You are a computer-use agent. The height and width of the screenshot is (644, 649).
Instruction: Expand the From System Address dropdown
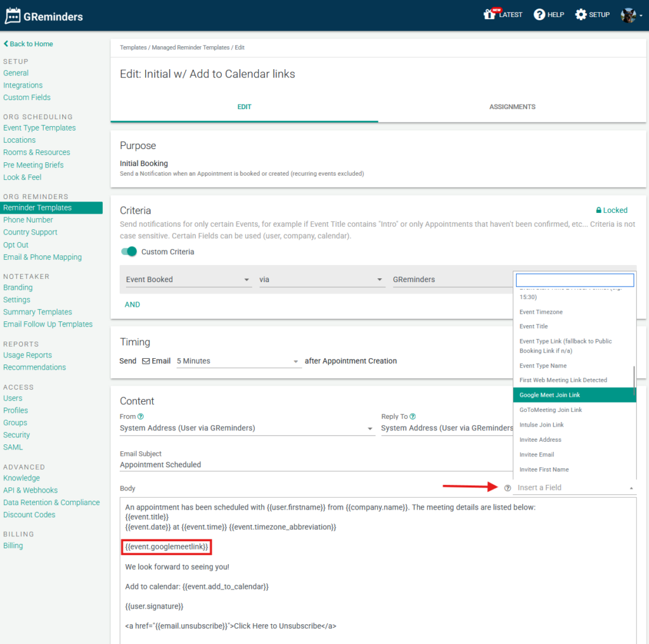[x=247, y=428]
